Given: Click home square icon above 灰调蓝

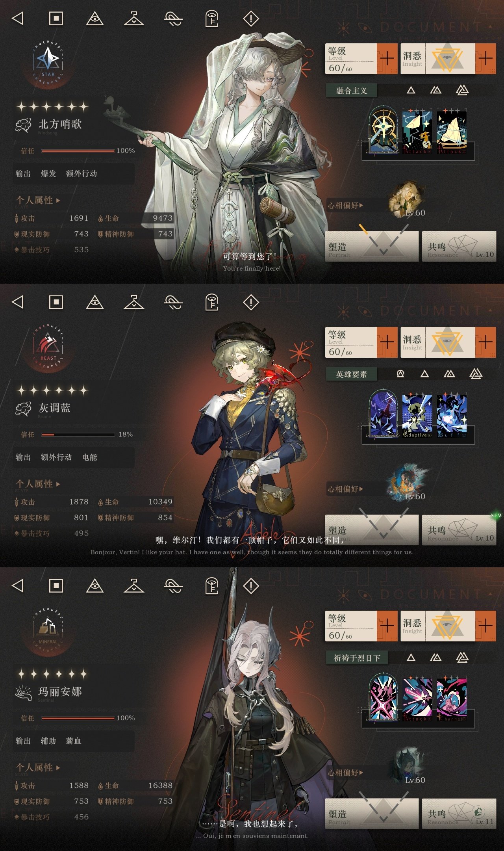Looking at the screenshot, I should coord(56,302).
